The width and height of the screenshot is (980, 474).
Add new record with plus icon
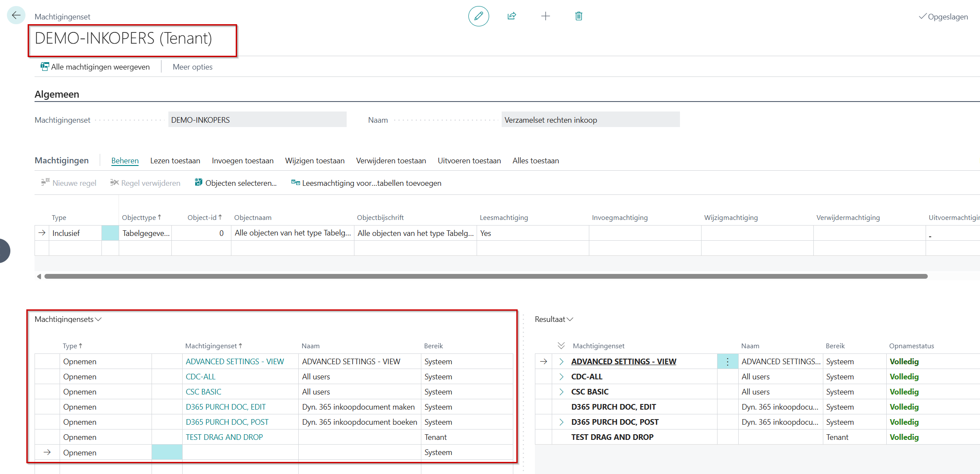coord(545,16)
